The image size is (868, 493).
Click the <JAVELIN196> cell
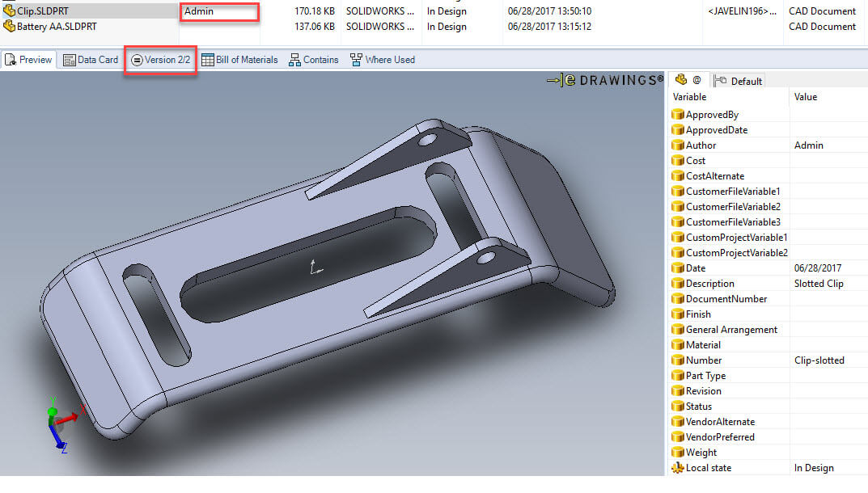click(x=742, y=11)
